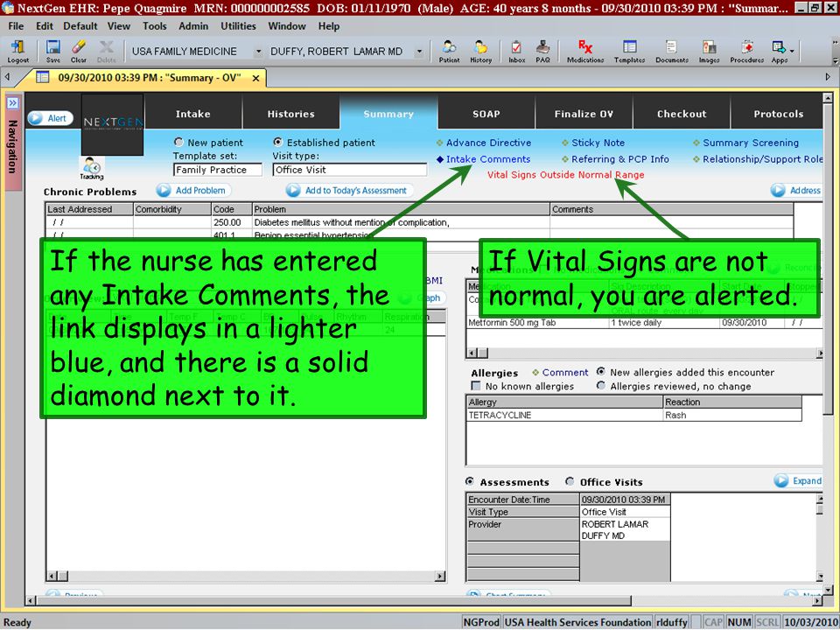Image resolution: width=840 pixels, height=630 pixels.
Task: Open the Templates toolbar icon
Action: (x=629, y=52)
